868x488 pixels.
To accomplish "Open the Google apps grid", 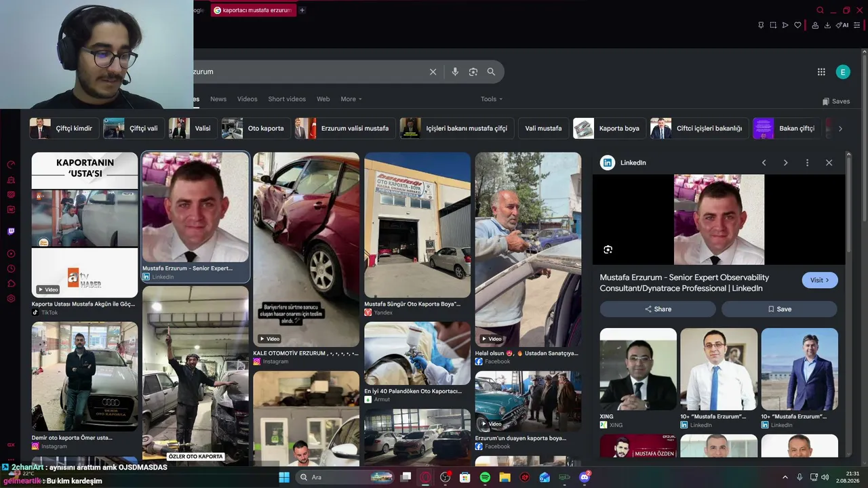I will [x=821, y=72].
